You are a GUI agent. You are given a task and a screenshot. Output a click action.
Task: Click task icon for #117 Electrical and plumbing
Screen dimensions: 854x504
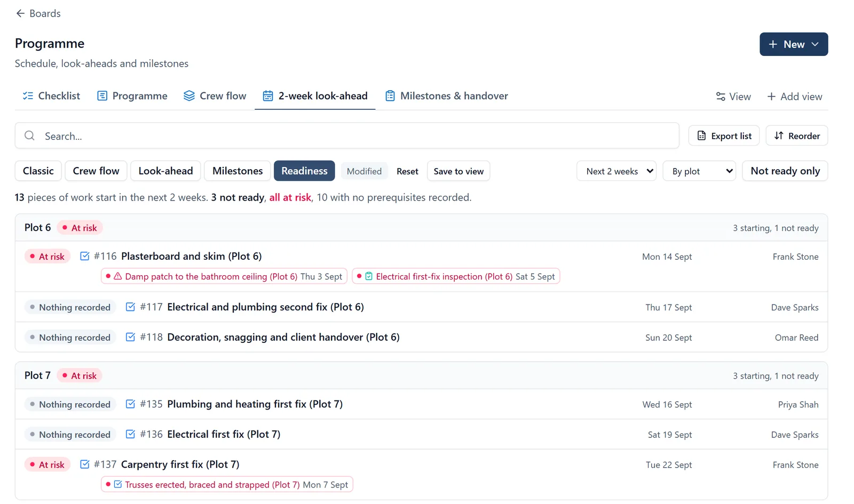(130, 307)
